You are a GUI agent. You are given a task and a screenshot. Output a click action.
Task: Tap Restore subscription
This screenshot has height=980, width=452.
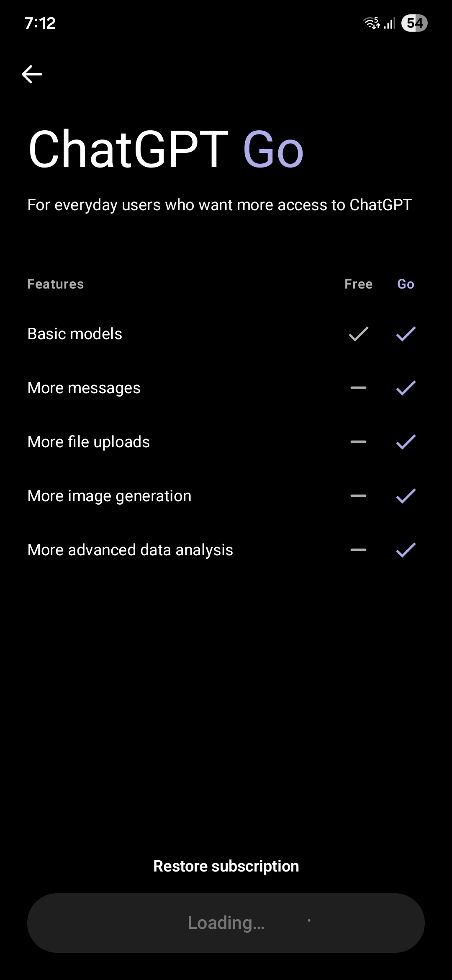point(226,866)
